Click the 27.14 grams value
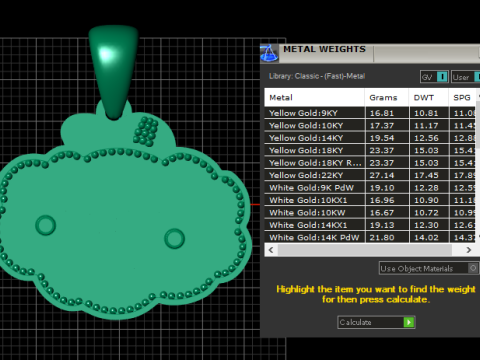Screen dimensions: 480x360 pos(382,175)
